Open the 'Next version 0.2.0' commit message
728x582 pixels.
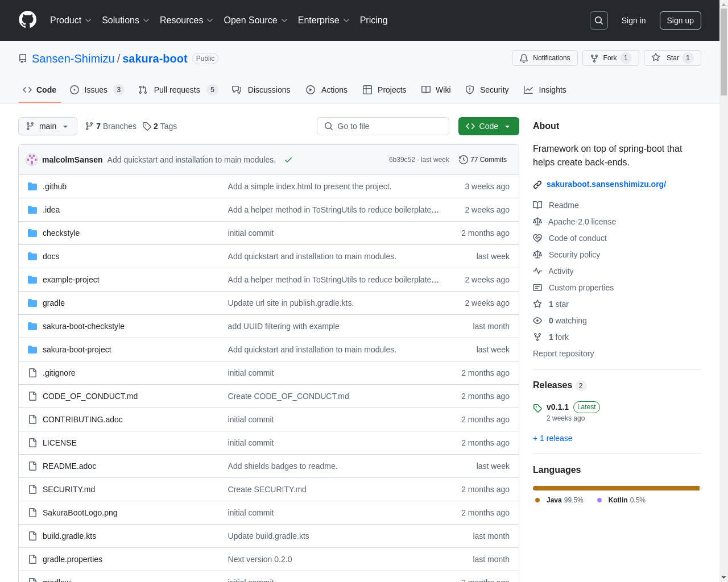pos(260,559)
